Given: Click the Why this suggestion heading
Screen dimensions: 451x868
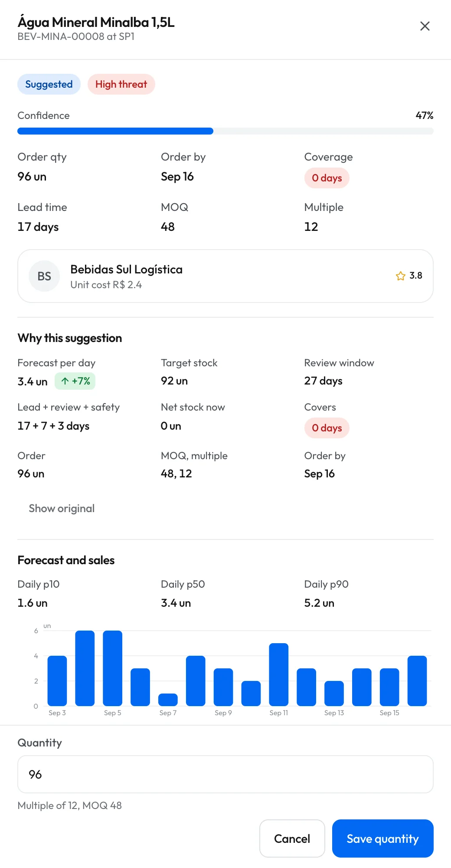Looking at the screenshot, I should coord(70,338).
